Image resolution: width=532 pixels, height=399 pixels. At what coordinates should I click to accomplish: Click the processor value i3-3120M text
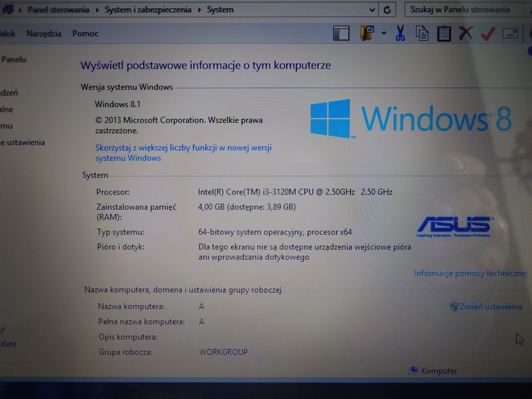pos(295,192)
